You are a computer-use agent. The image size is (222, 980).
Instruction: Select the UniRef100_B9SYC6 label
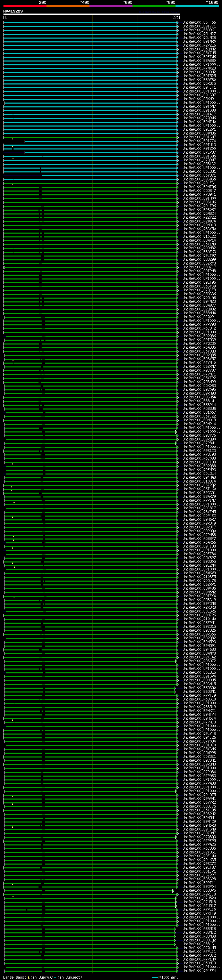click(199, 435)
